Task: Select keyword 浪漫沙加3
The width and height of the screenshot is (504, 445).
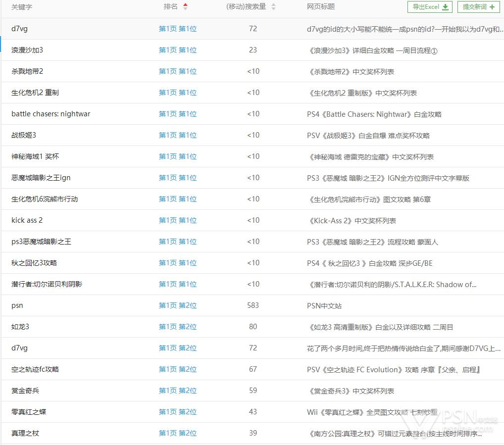Action: click(x=27, y=50)
